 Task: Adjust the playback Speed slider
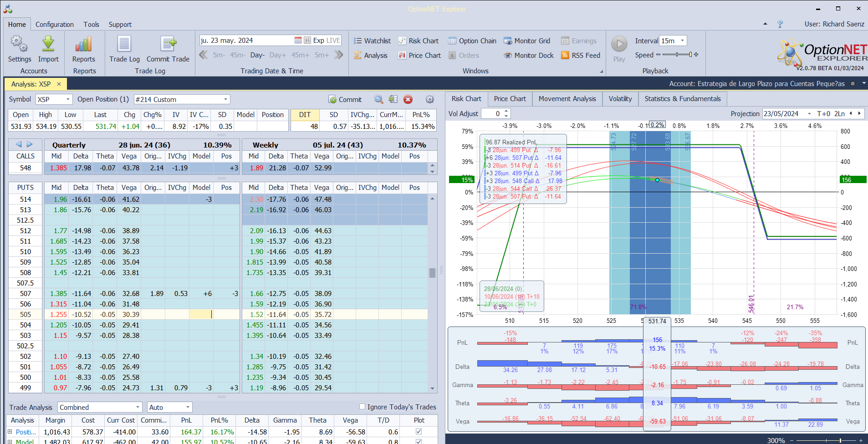coord(677,55)
